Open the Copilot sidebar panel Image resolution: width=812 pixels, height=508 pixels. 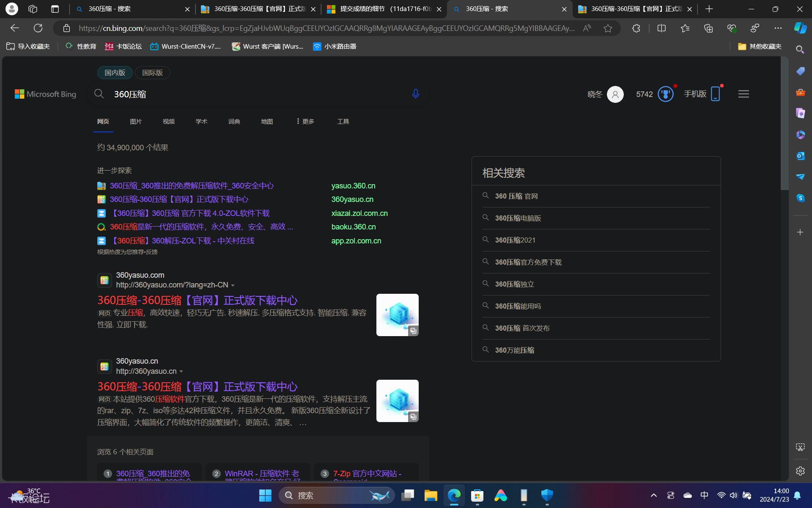pyautogui.click(x=800, y=28)
